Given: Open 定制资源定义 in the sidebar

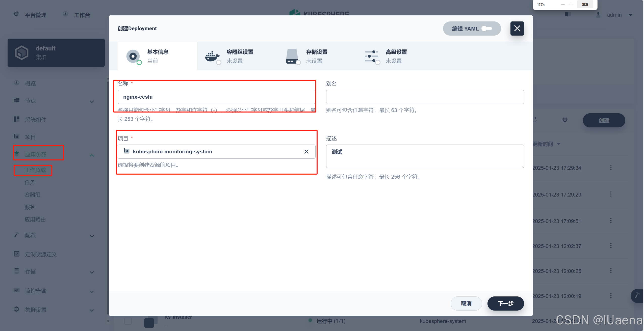Looking at the screenshot, I should 41,254.
